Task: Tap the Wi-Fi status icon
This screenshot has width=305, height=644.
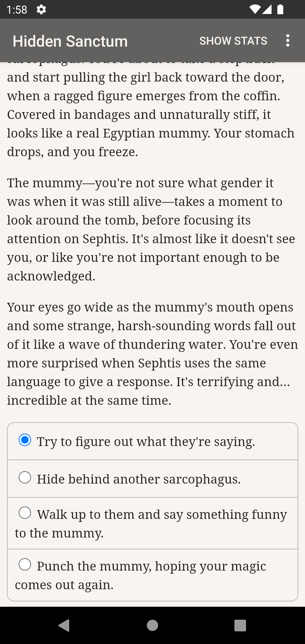Action: 254,10
